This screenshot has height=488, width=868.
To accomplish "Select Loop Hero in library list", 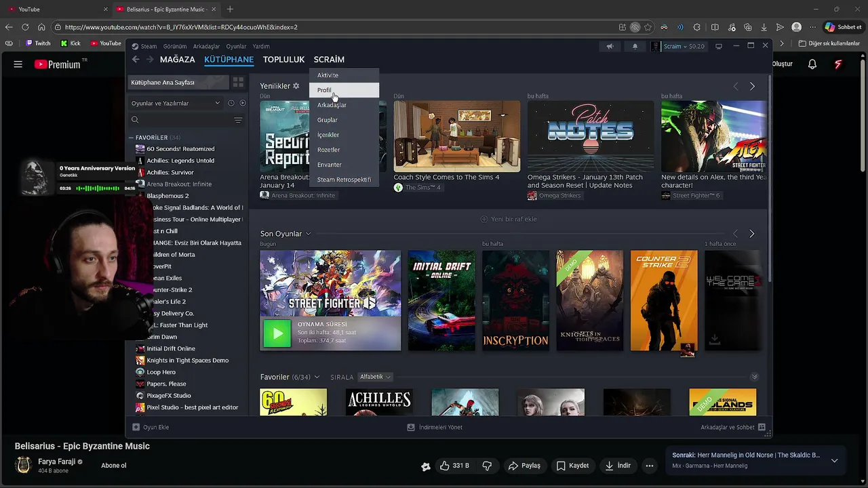I will (161, 372).
